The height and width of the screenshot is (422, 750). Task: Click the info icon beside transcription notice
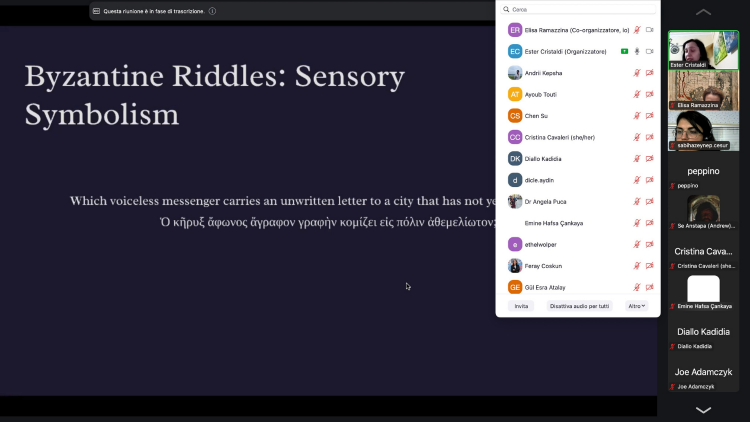(212, 11)
